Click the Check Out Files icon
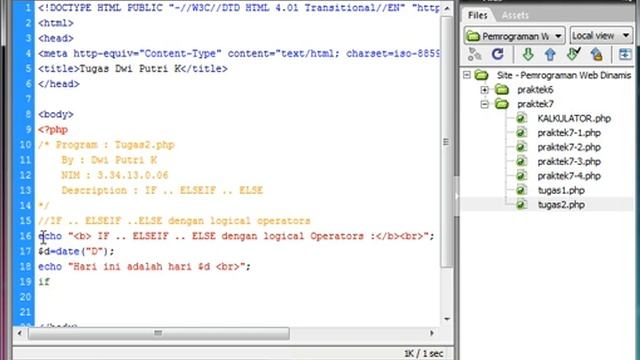 pos(573,54)
